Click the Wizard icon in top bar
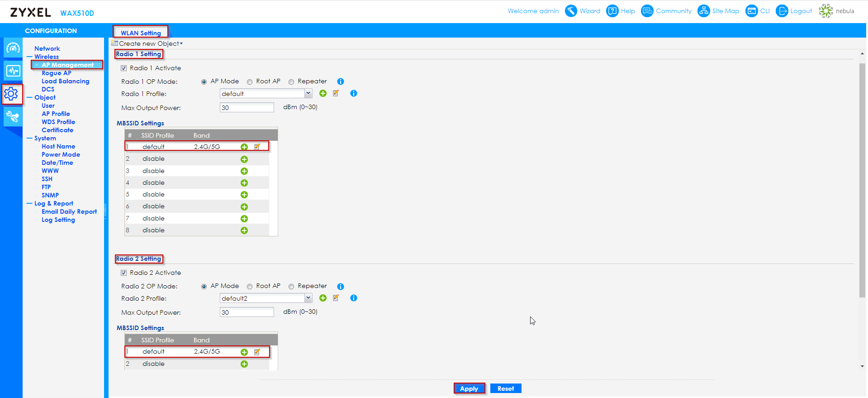Screen dimensions: 868x398 pyautogui.click(x=571, y=11)
